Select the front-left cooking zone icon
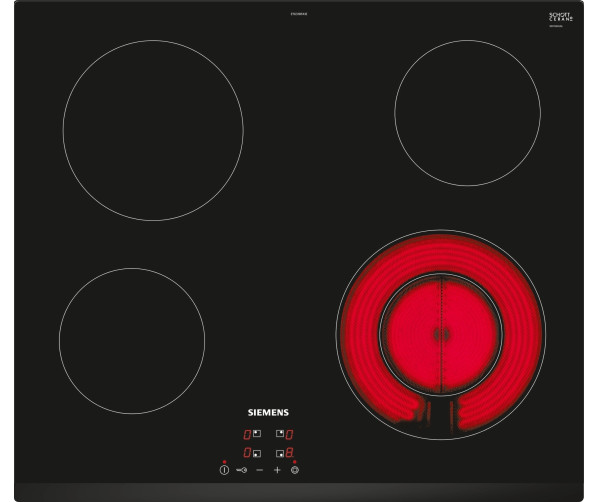The height and width of the screenshot is (502, 598). [257, 453]
